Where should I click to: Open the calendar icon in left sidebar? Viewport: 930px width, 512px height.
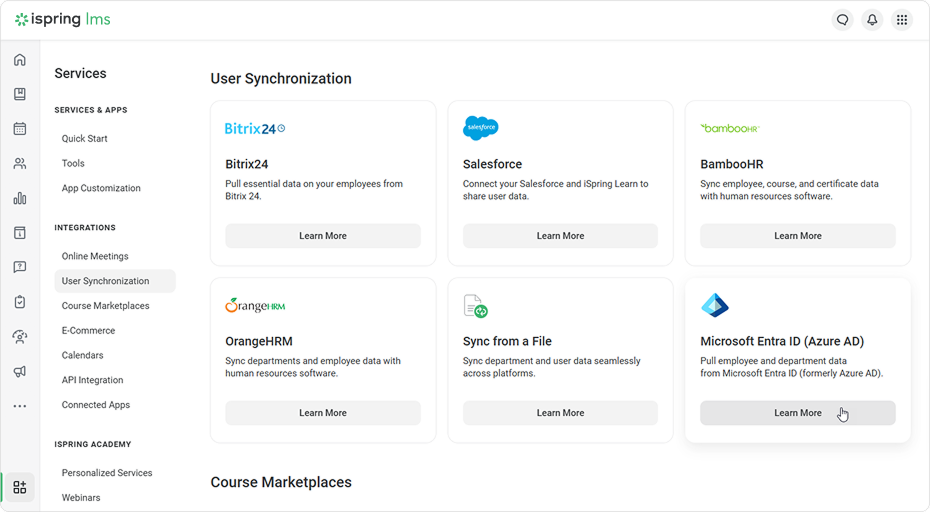[20, 129]
